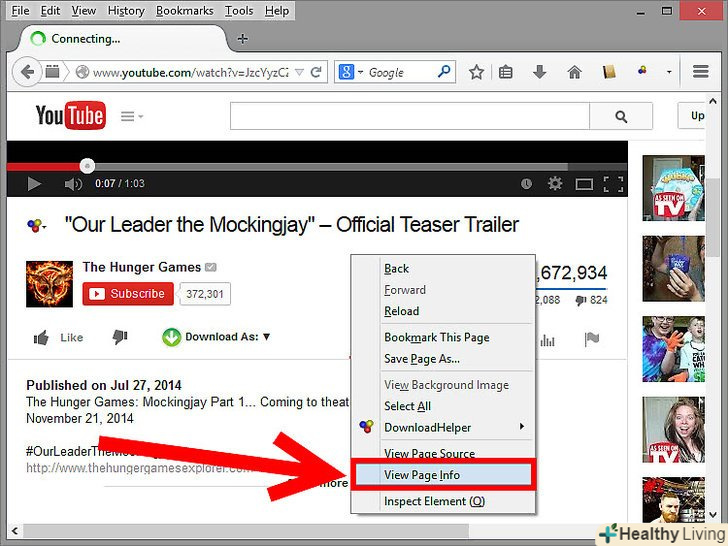
Task: Click the Google search engine icon in search box
Action: pyautogui.click(x=346, y=72)
